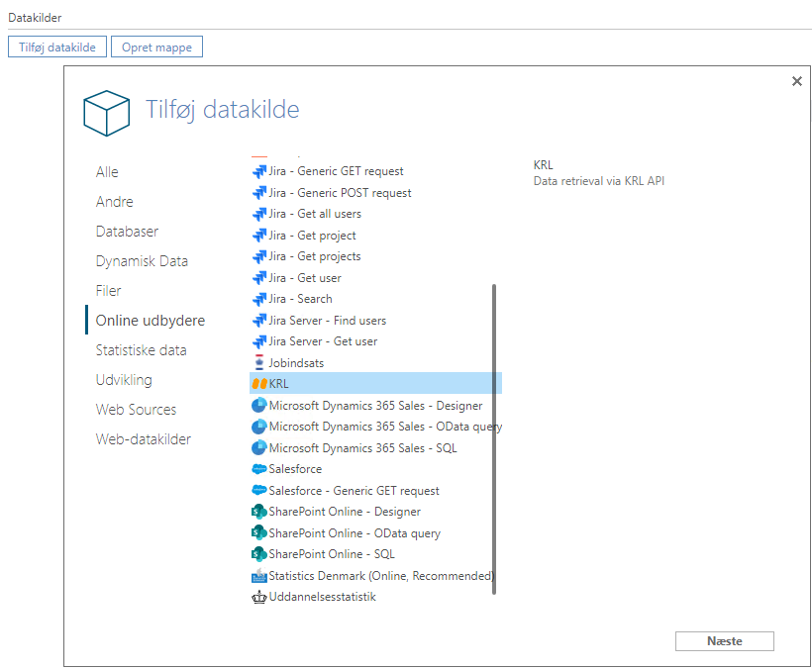This screenshot has height=669, width=812.
Task: Choose SharePoint Online - SQL text
Action: (x=332, y=554)
